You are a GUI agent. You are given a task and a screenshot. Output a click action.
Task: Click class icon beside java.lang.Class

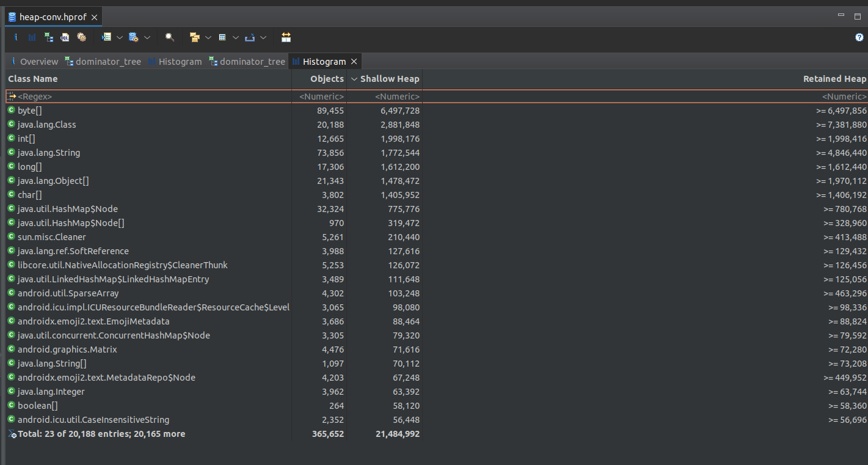coord(12,125)
